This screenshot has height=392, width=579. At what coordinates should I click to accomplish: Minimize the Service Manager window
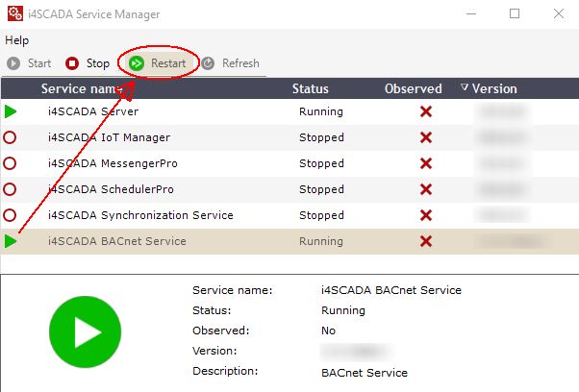coord(471,13)
